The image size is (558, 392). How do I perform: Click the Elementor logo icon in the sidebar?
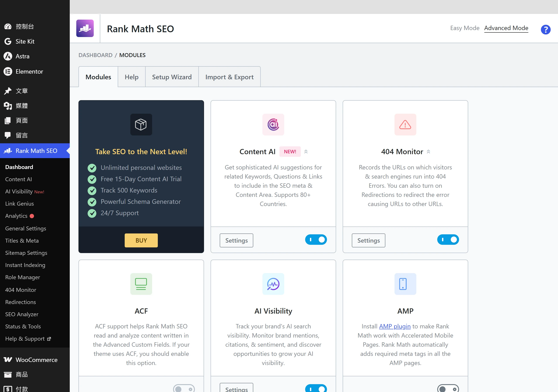coord(8,71)
